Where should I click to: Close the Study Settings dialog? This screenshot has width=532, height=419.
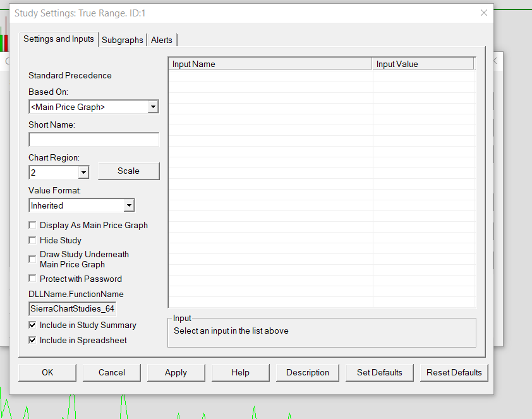[484, 13]
